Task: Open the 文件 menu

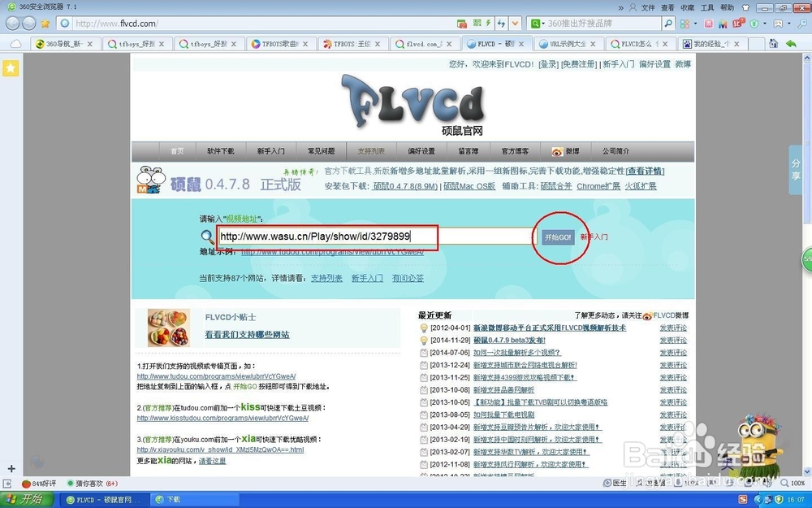Action: pyautogui.click(x=648, y=7)
